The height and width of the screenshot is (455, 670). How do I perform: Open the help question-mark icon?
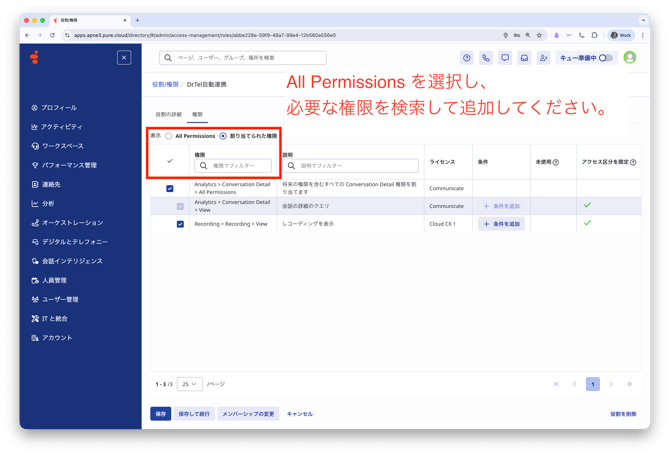tap(467, 58)
